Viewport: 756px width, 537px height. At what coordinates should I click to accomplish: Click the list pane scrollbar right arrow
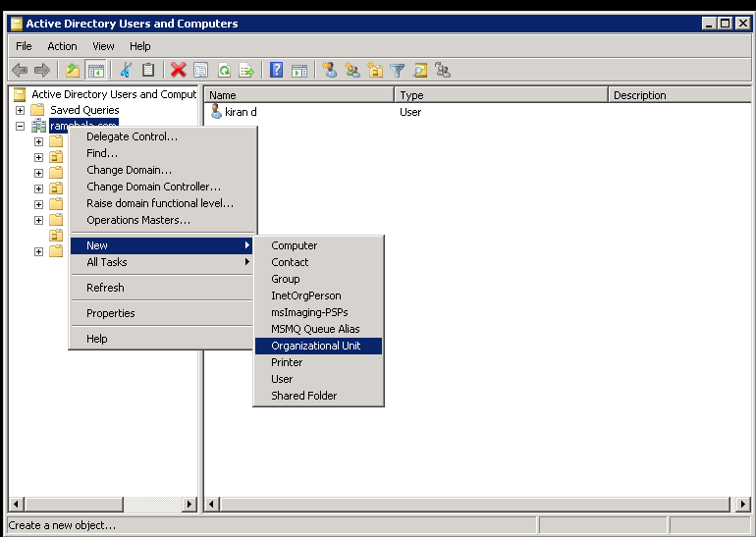(743, 505)
